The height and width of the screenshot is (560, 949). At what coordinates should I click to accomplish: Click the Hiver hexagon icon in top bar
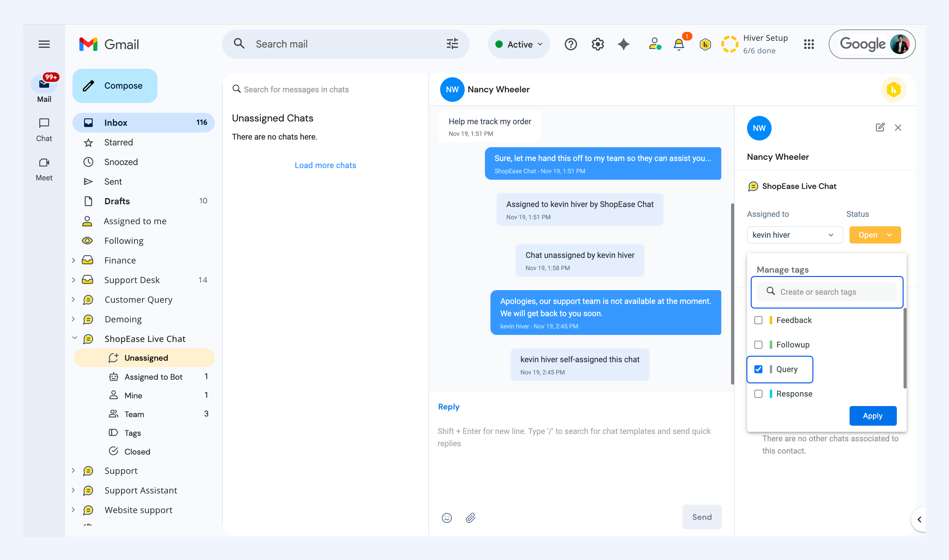(705, 44)
